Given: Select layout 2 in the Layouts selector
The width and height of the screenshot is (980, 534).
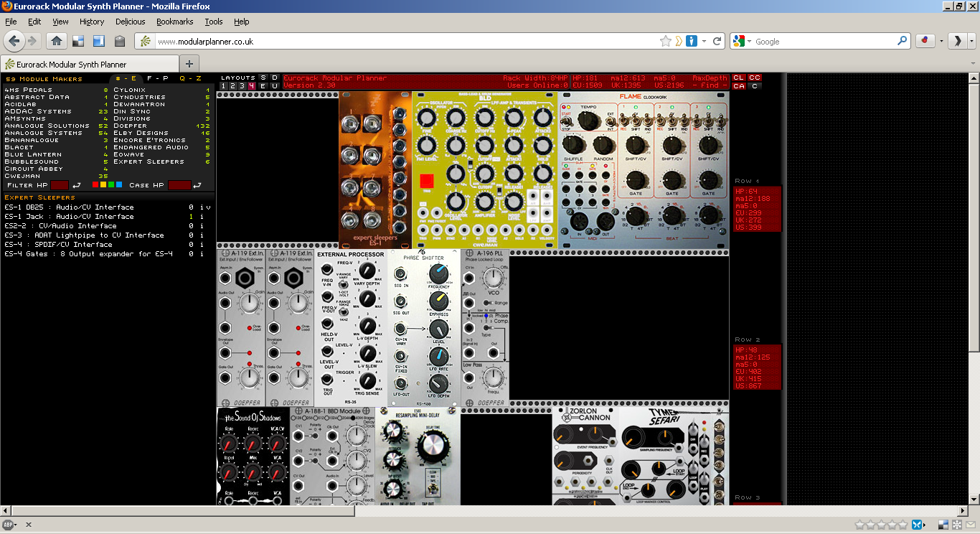Looking at the screenshot, I should click(233, 86).
